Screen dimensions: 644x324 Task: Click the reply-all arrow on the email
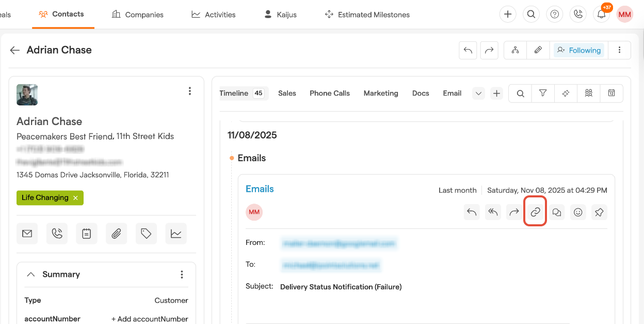coord(493,212)
